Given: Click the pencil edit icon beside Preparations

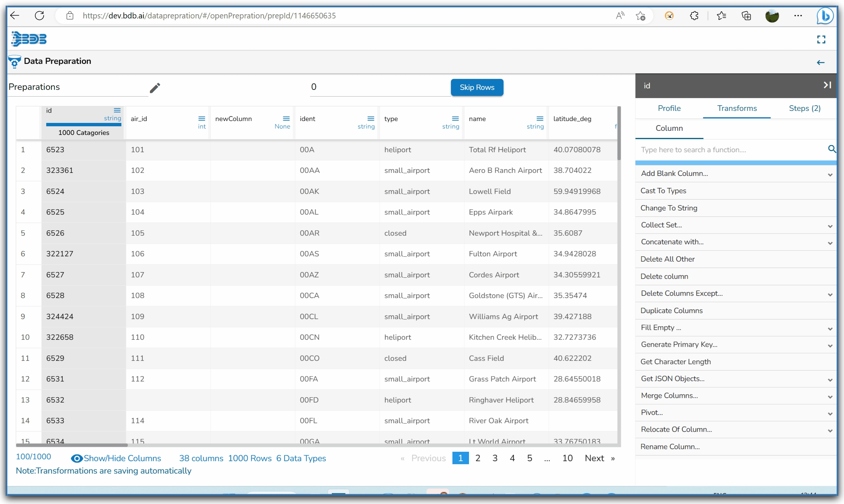Looking at the screenshot, I should click(x=155, y=88).
